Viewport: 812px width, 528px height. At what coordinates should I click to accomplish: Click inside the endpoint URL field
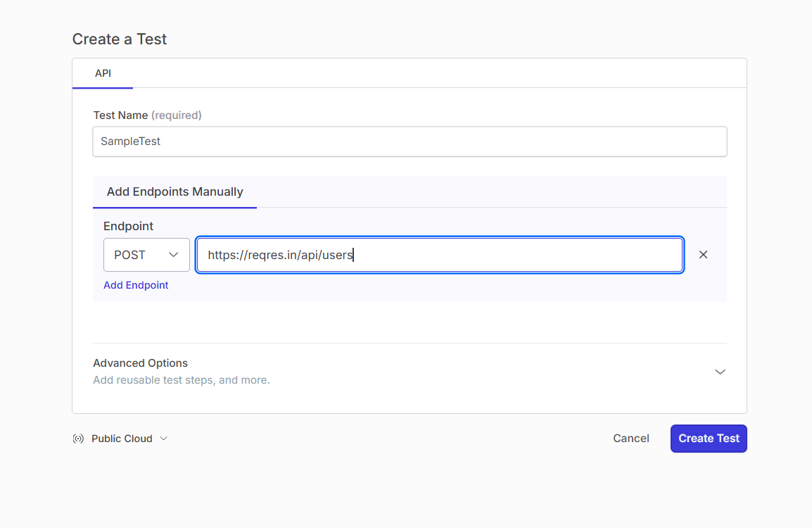(439, 254)
